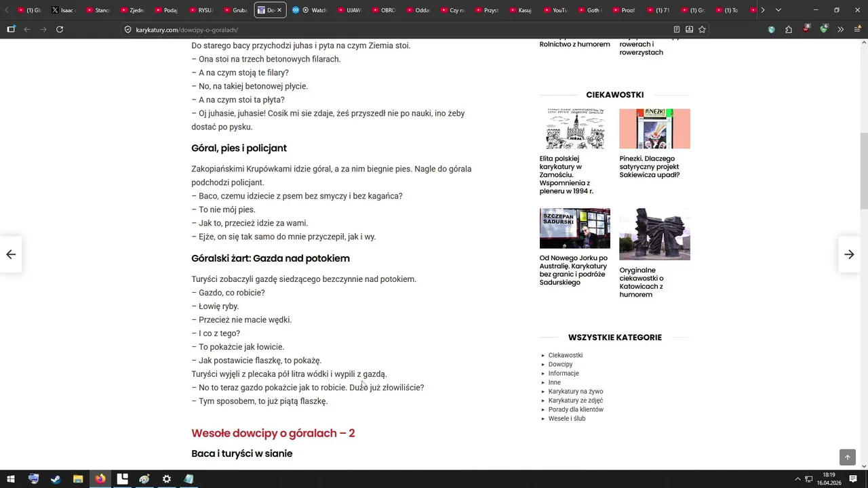
Task: Toggle reader view icon in address bar
Action: tap(677, 29)
